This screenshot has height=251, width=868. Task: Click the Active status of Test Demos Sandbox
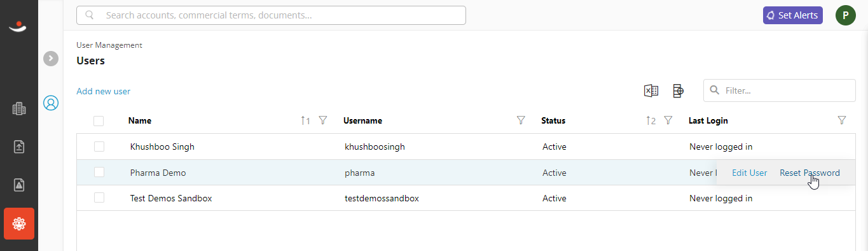(x=554, y=198)
